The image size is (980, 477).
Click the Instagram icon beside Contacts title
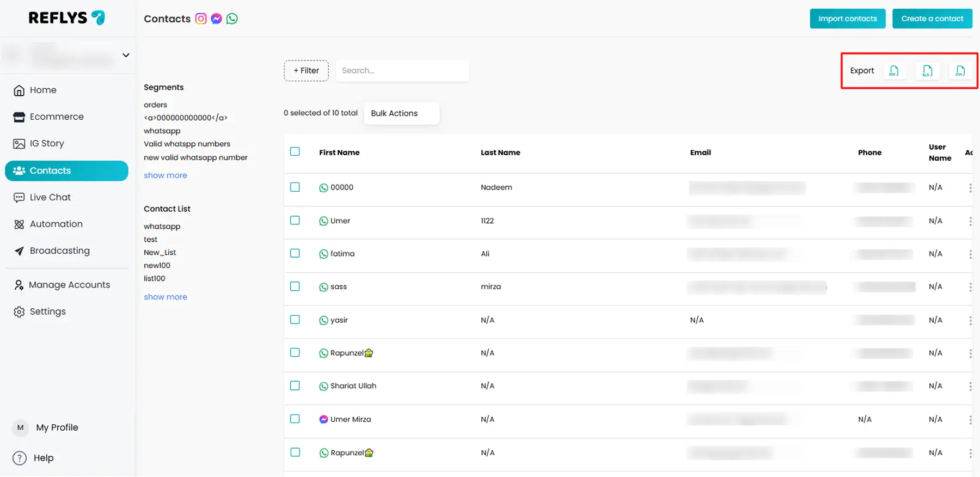point(201,19)
